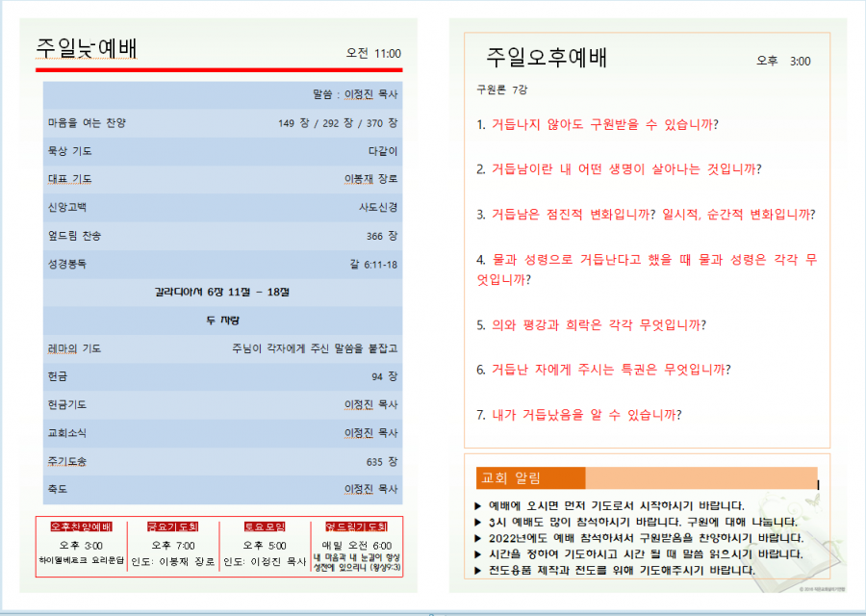Click question 6 about '거듭난 자에게 주시는 특권'

pyautogui.click(x=603, y=370)
